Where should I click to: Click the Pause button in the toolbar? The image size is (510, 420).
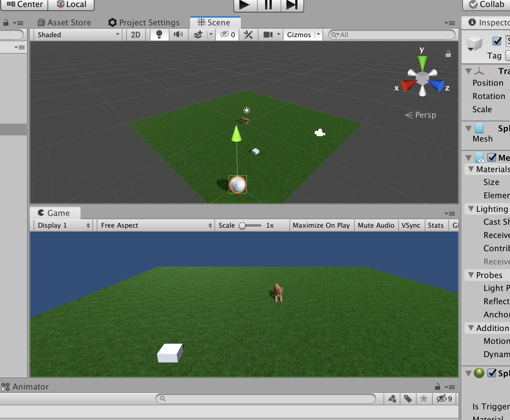[268, 6]
